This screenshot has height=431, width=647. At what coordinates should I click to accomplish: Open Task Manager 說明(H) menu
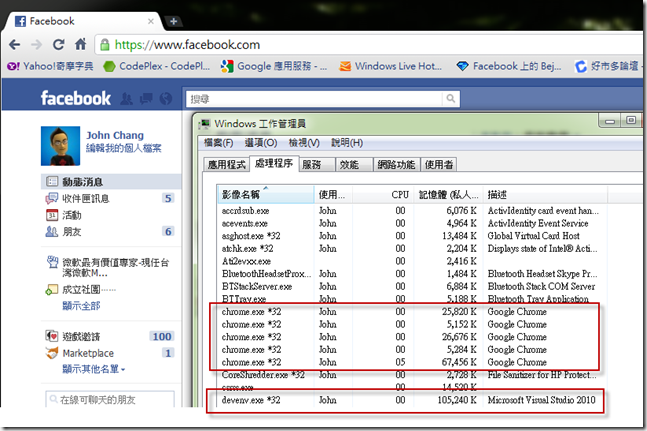[347, 143]
